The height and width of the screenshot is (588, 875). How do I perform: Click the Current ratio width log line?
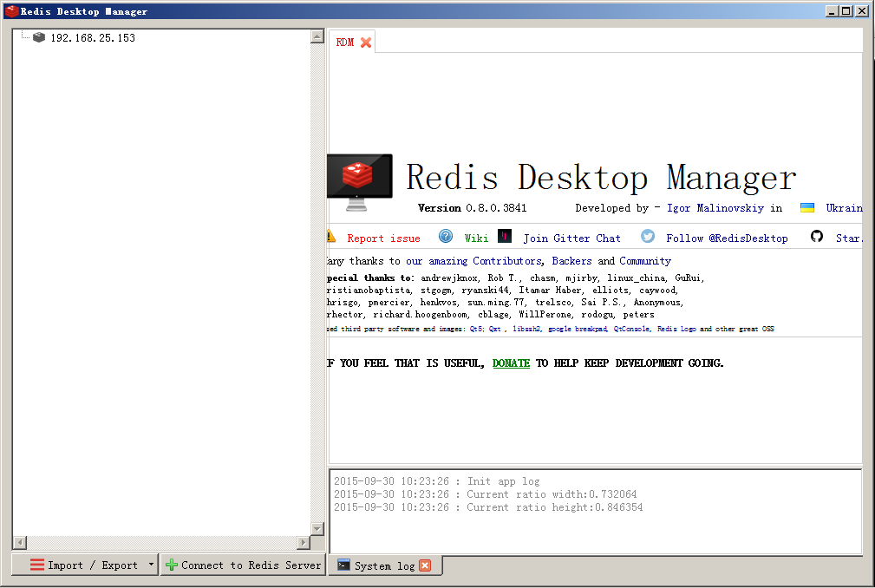[x=485, y=494]
